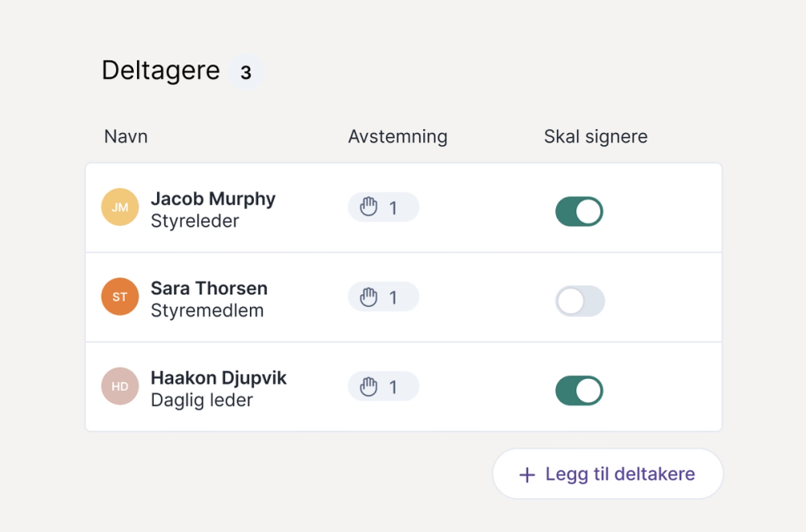Click the Navn column header
Image resolution: width=806 pixels, height=532 pixels.
click(126, 136)
